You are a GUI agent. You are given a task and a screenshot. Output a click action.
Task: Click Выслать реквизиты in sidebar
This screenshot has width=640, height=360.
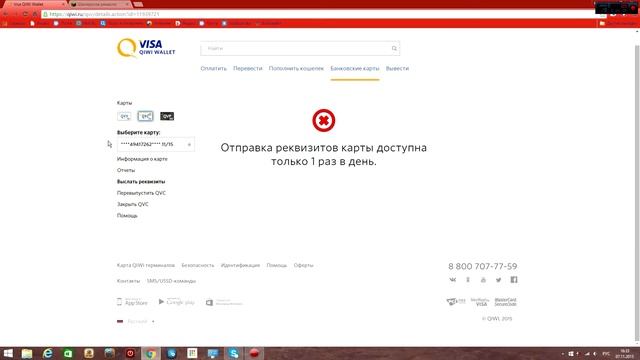141,182
